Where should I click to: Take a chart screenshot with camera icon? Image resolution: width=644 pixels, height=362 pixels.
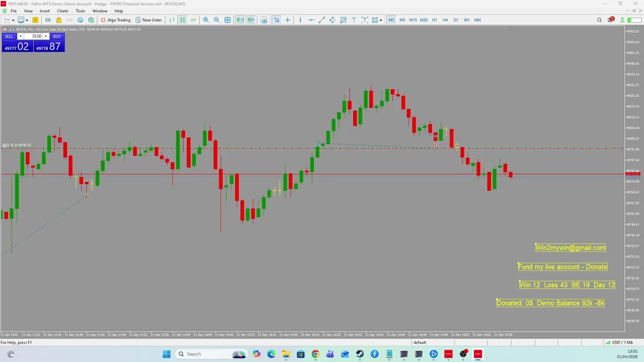tap(264, 20)
